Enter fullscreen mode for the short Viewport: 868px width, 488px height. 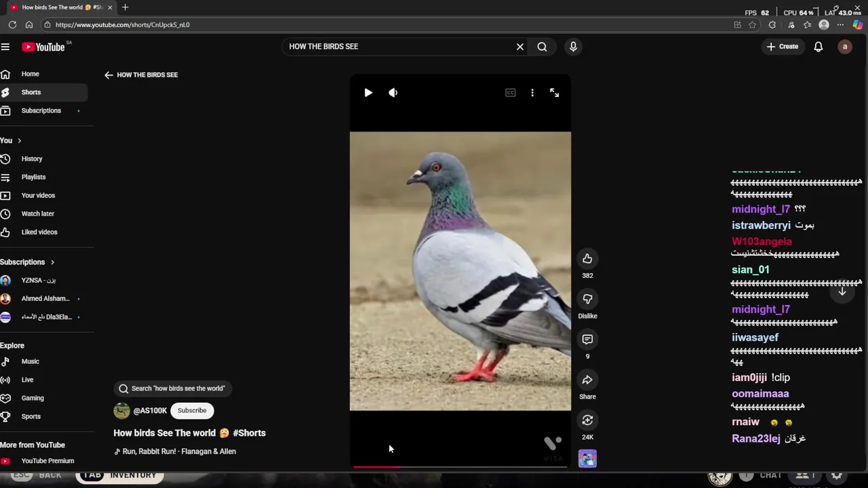pyautogui.click(x=555, y=93)
